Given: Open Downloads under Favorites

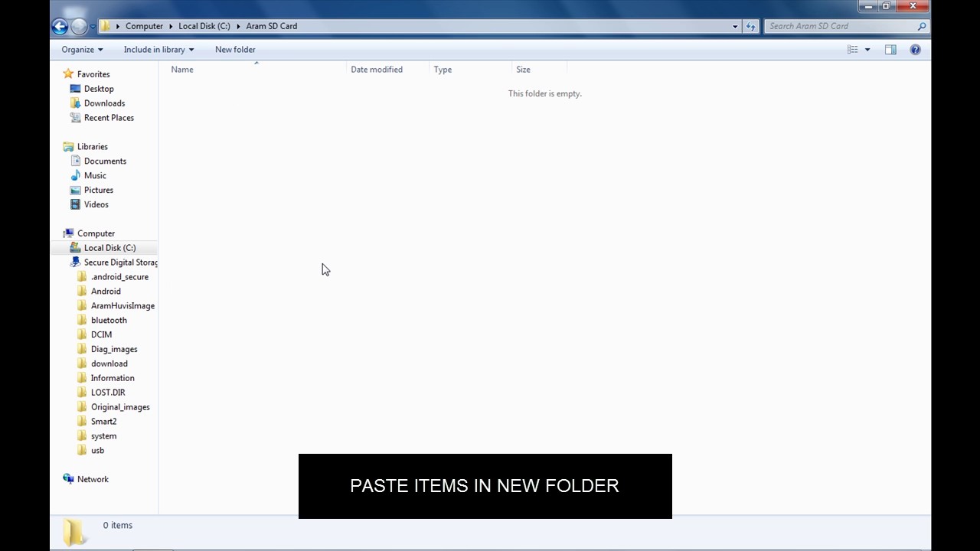Looking at the screenshot, I should (x=104, y=103).
